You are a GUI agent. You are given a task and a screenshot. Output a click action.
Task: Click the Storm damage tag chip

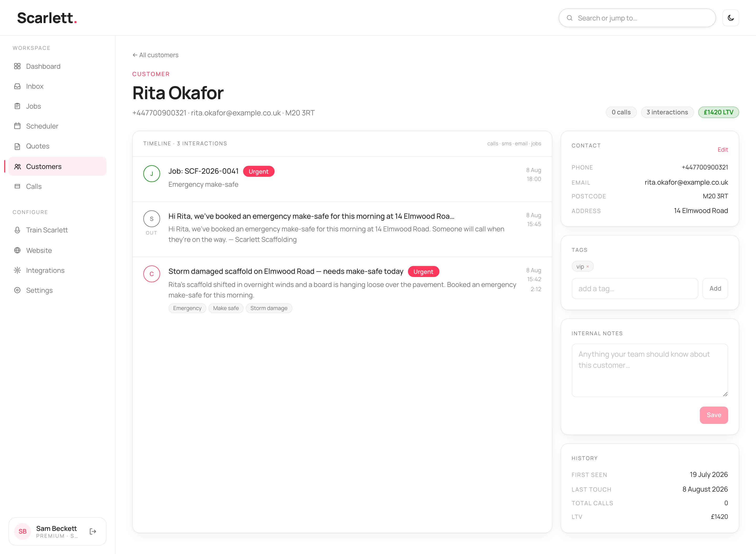269,308
